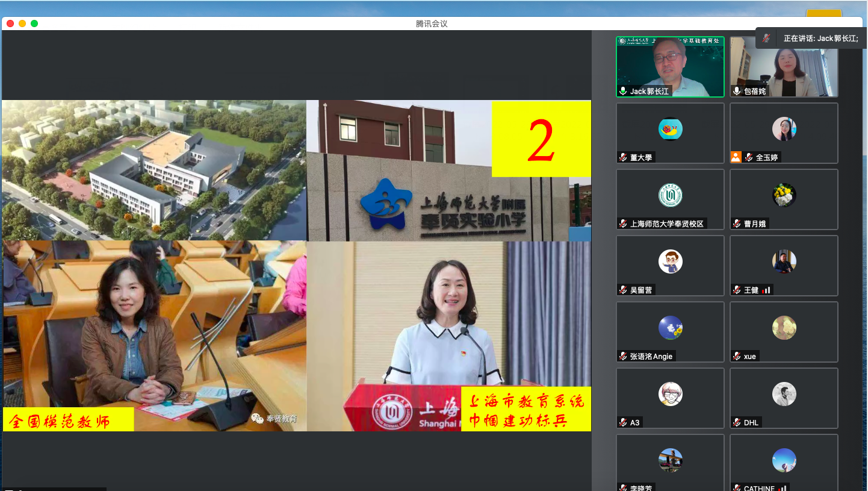
Task: Click the muted microphone icon beside xue
Action: tap(737, 356)
